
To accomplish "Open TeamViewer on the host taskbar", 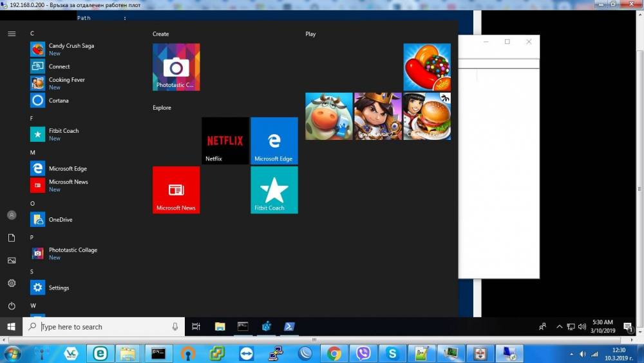I will pyautogui.click(x=247, y=353).
